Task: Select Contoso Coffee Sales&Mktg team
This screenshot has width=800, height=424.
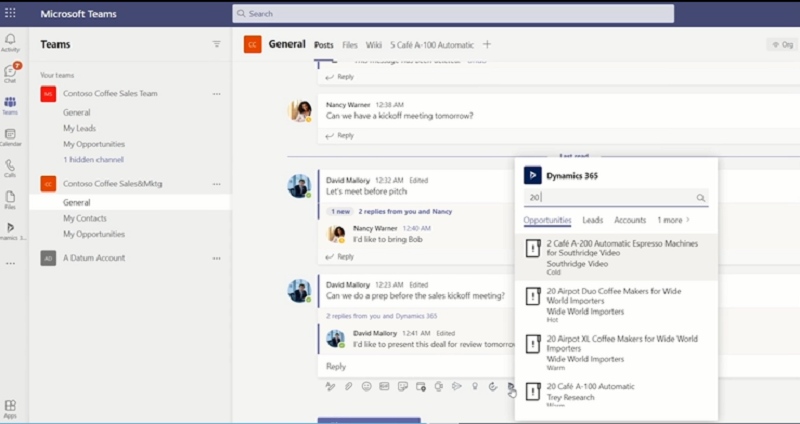Action: [x=113, y=184]
